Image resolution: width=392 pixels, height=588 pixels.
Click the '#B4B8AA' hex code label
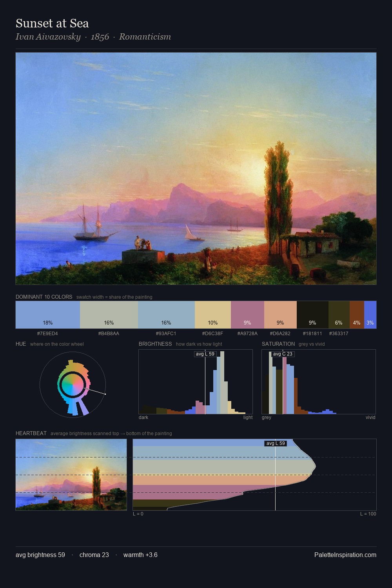point(109,334)
